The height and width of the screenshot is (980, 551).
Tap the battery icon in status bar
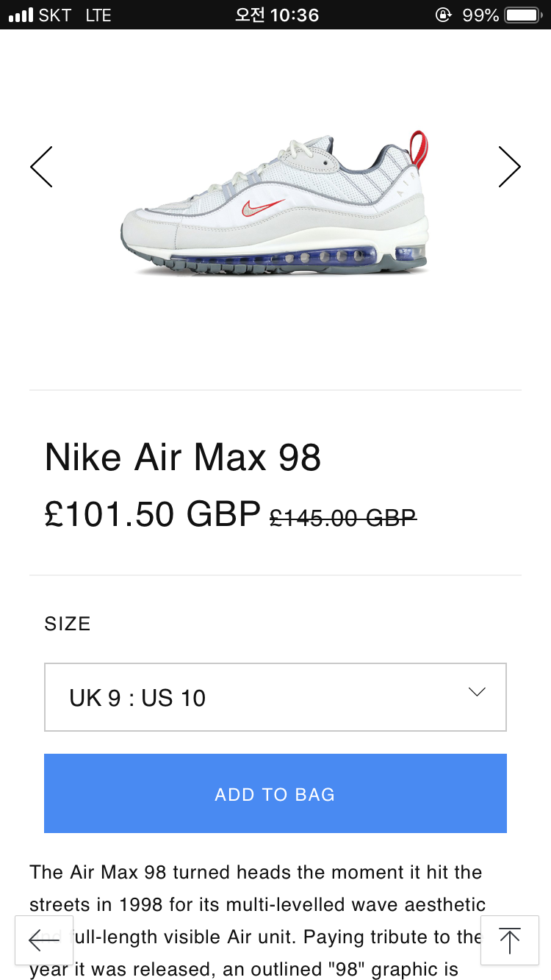click(x=522, y=15)
